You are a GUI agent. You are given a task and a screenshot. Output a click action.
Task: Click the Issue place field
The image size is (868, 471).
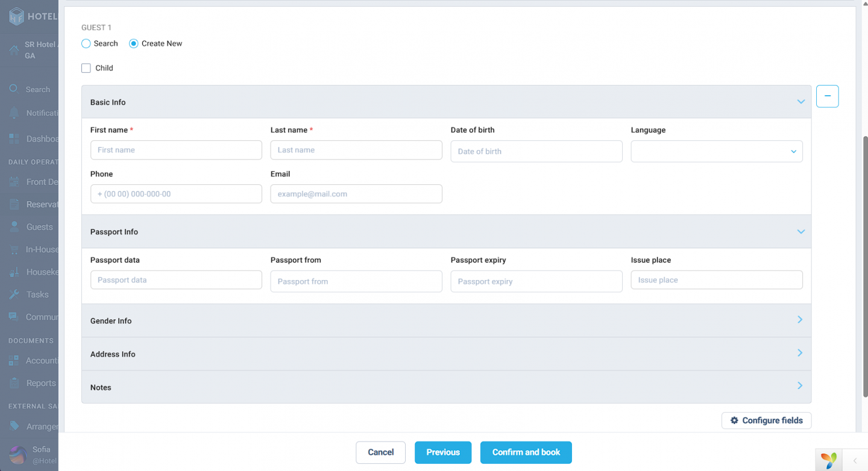[x=717, y=280]
